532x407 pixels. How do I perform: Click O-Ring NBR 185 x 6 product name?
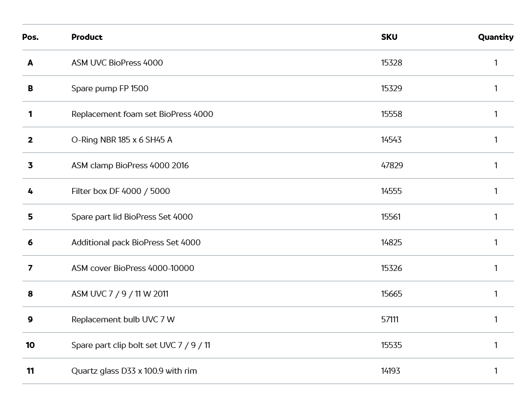point(122,140)
